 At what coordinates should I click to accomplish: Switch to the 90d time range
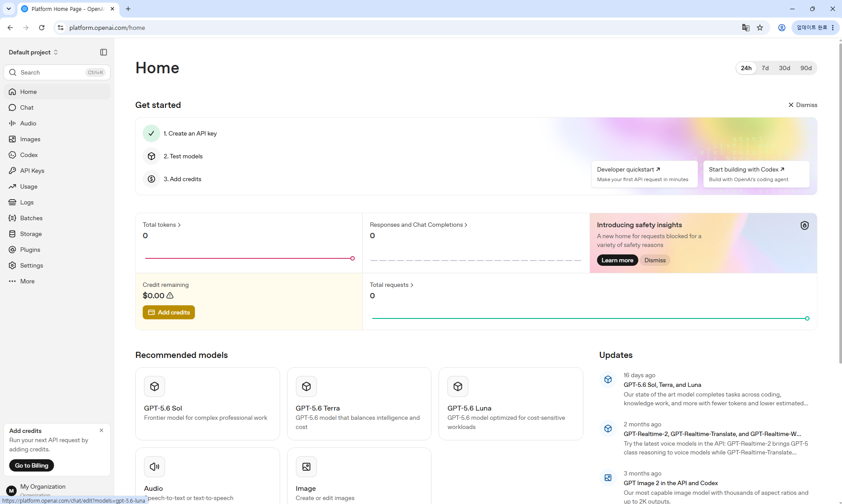click(806, 68)
